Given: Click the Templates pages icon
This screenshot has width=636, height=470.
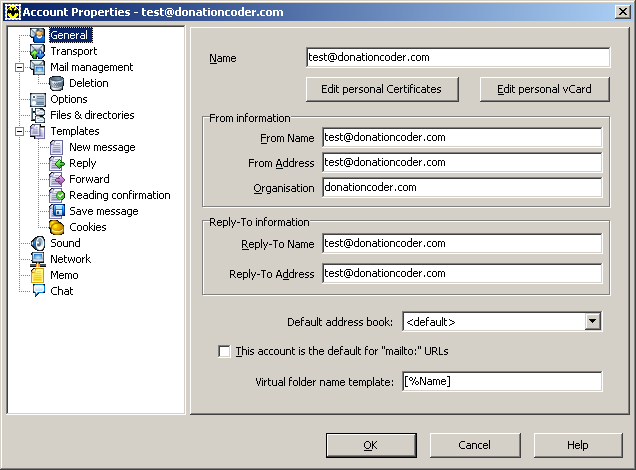Looking at the screenshot, I should [37, 131].
